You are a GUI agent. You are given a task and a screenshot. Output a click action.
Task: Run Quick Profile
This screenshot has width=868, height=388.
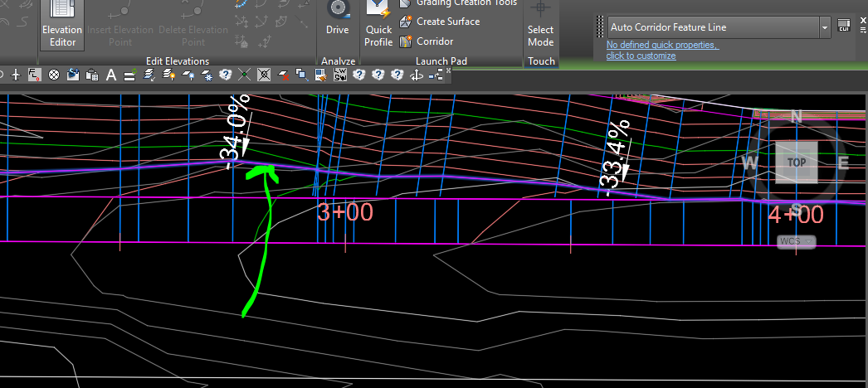click(x=378, y=24)
